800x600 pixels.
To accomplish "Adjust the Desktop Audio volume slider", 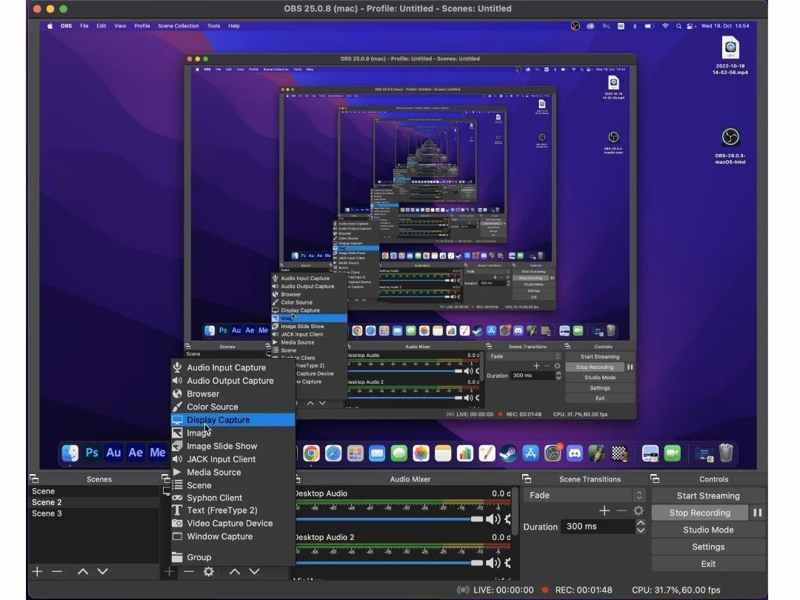I will pos(389,519).
